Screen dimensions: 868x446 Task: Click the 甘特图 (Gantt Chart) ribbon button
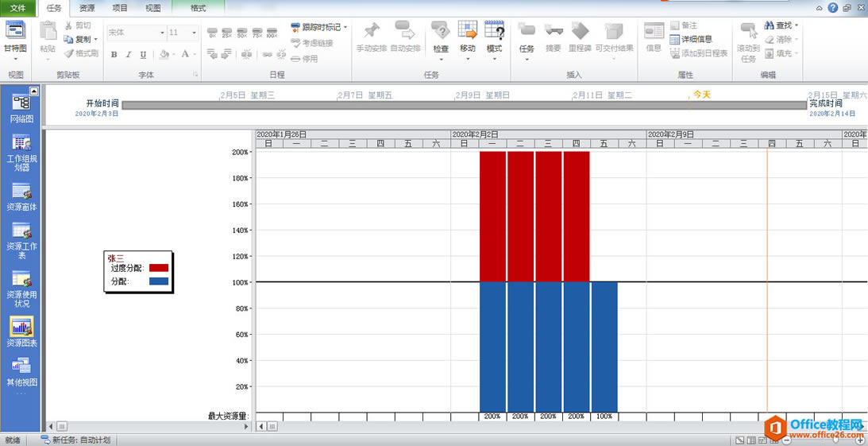[15, 37]
